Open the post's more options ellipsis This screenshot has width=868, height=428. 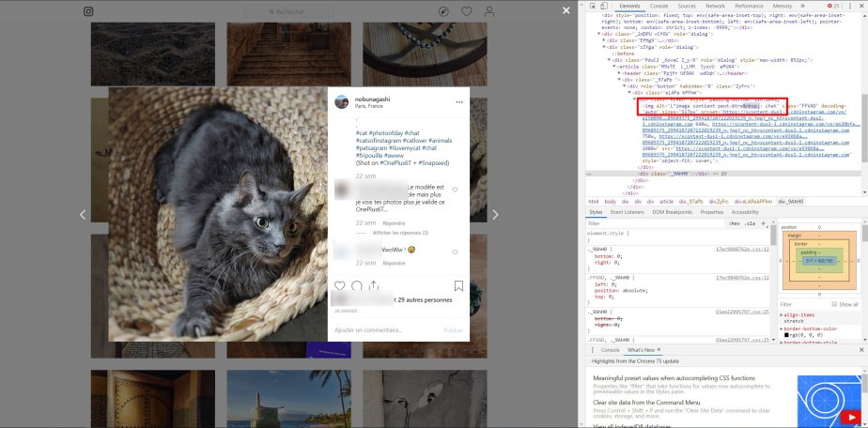pos(459,101)
